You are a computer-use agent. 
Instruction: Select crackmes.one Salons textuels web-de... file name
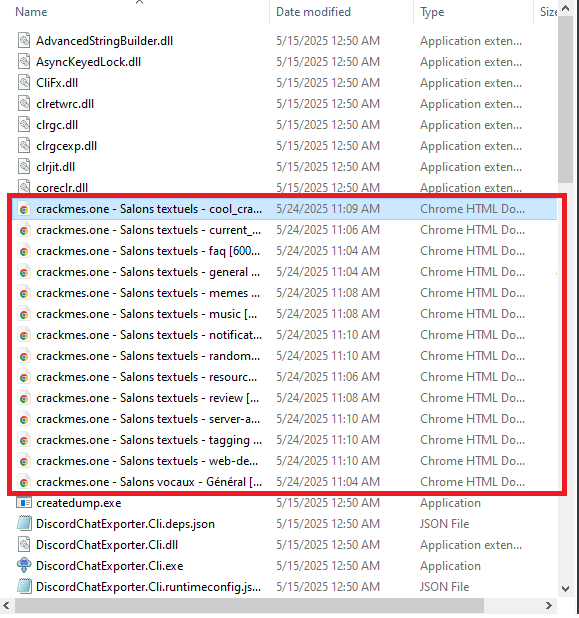tap(147, 461)
